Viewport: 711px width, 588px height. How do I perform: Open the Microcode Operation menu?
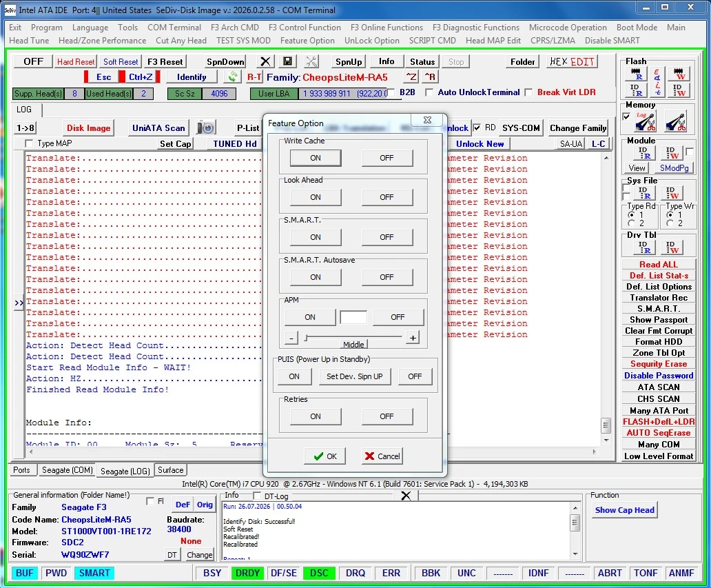click(x=568, y=27)
